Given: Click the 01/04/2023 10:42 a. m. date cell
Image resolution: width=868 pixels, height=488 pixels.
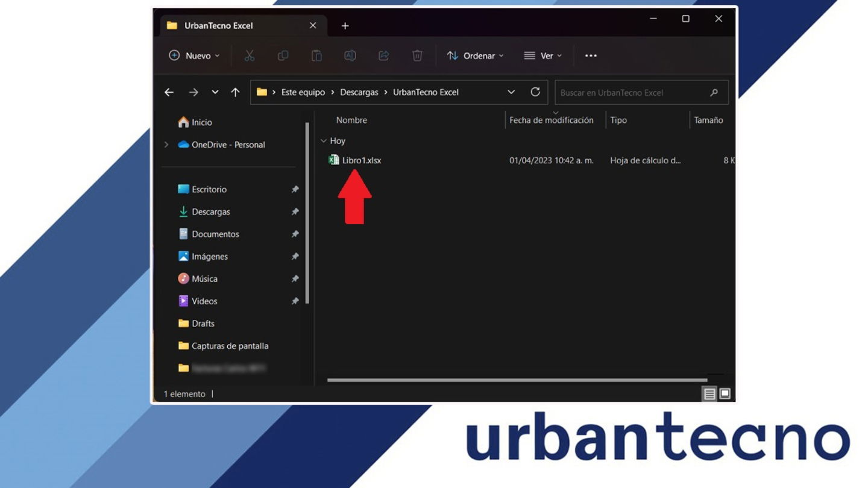Looking at the screenshot, I should tap(552, 160).
